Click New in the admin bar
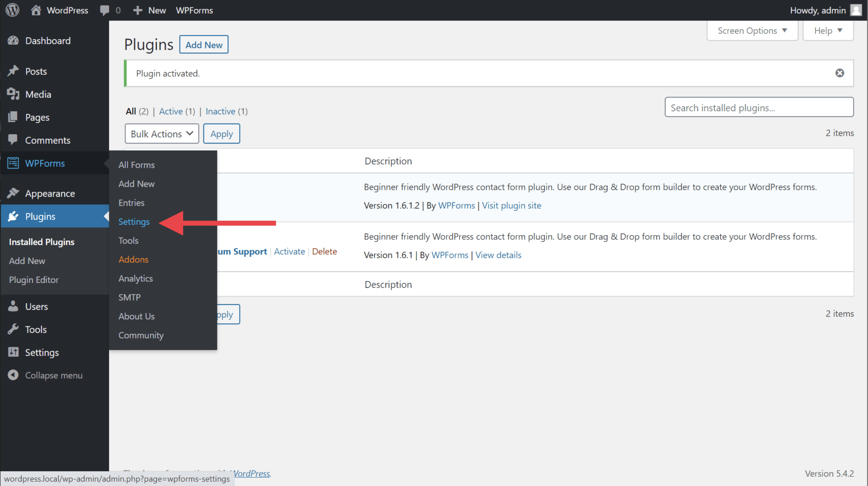 (x=157, y=10)
